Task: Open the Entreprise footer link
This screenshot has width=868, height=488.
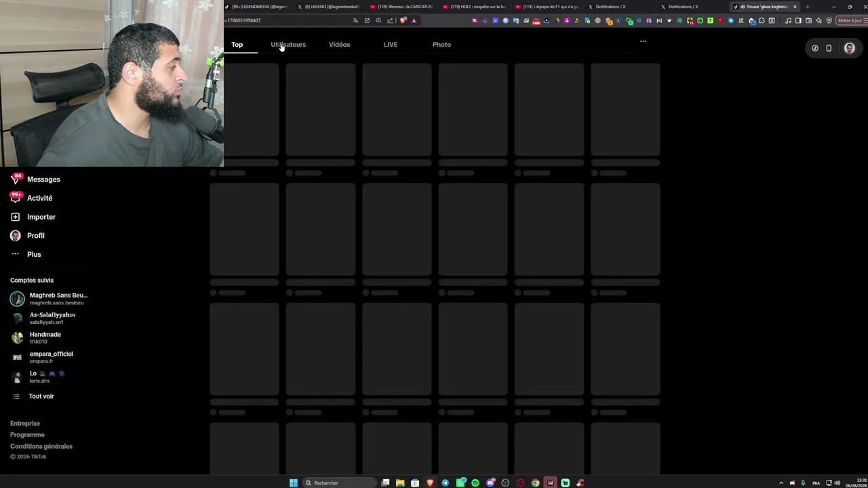Action: [x=25, y=424]
